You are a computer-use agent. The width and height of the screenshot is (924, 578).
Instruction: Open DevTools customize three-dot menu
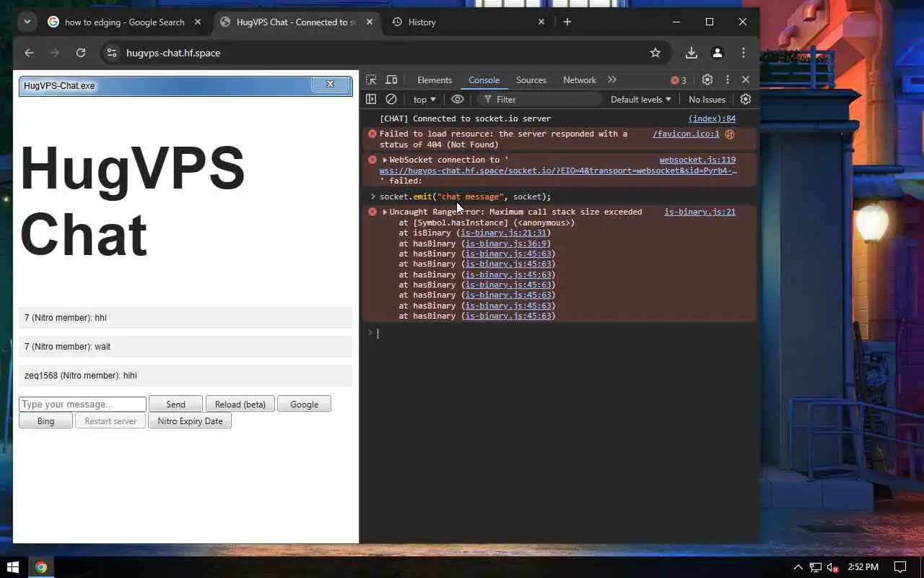coord(728,80)
